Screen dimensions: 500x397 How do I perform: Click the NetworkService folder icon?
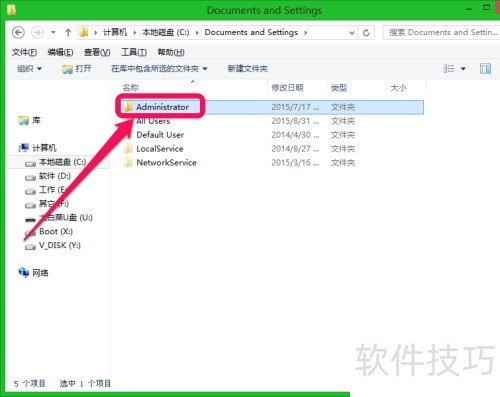point(128,163)
